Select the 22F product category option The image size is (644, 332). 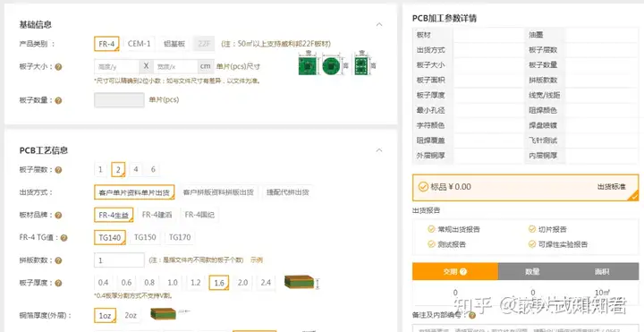pyautogui.click(x=204, y=44)
